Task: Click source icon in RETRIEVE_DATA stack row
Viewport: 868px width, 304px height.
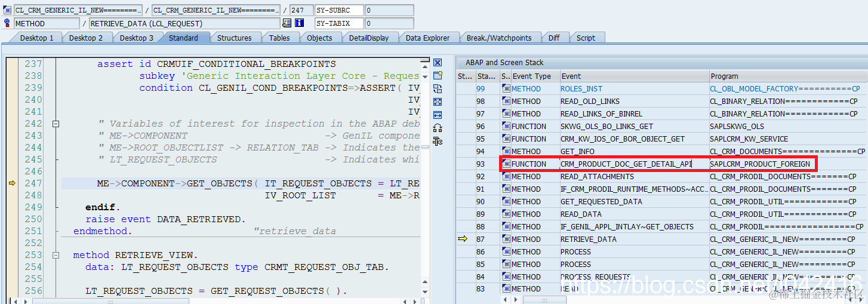Action: pyautogui.click(x=506, y=239)
